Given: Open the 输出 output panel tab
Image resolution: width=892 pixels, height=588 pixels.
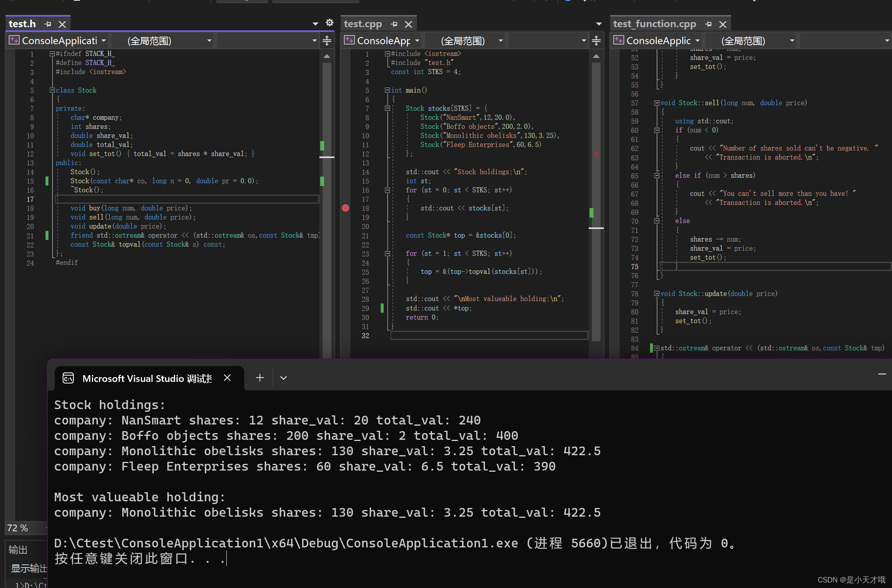Looking at the screenshot, I should [18, 549].
